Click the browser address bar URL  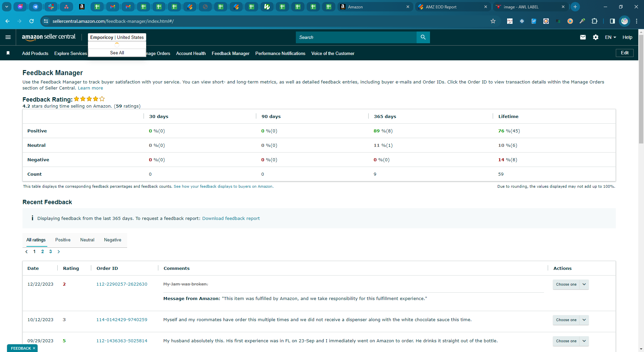click(x=113, y=21)
